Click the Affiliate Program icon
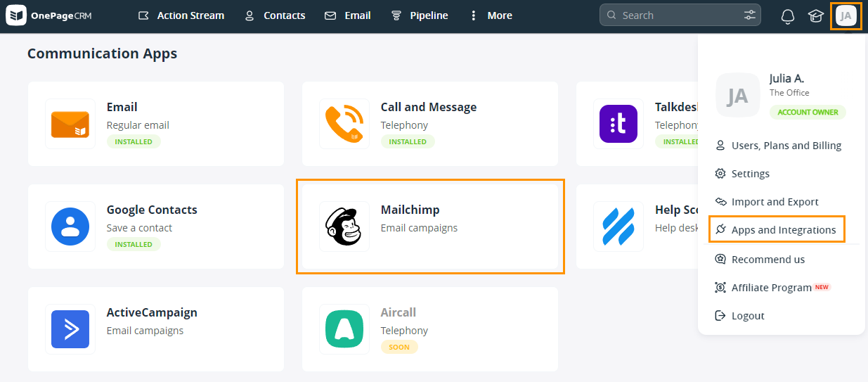The image size is (868, 382). tap(720, 288)
